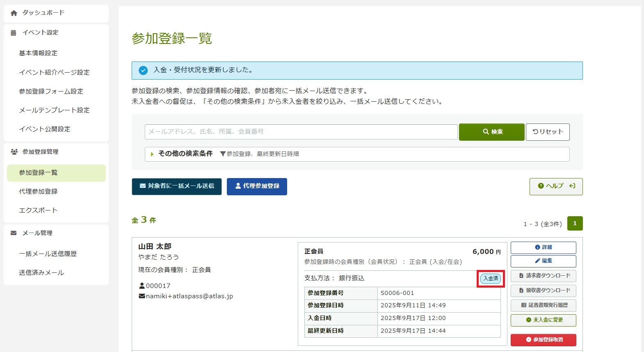Screen dimensions: 644x352
Task: Click the filter icon for 参加登録、最終更新日時順
Action: pos(223,154)
